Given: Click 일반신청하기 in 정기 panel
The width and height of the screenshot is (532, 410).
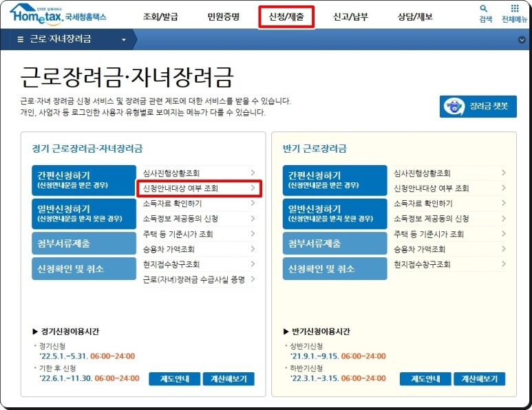Looking at the screenshot, I should [x=84, y=214].
